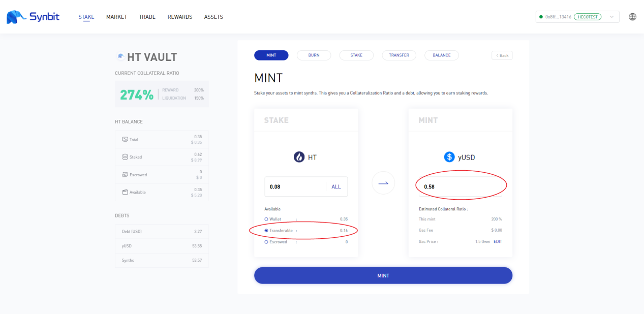This screenshot has height=314, width=644.
Task: Open the language globe icon
Action: coord(632,17)
